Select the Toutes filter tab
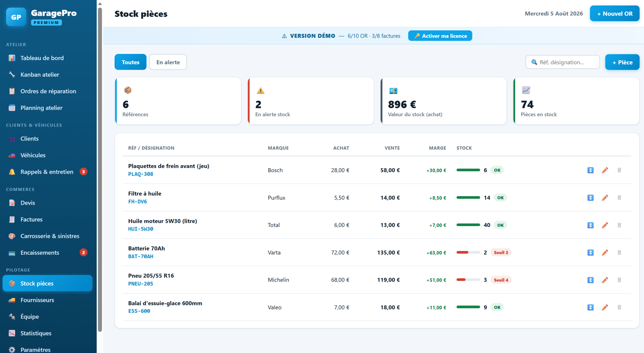 coord(131,62)
